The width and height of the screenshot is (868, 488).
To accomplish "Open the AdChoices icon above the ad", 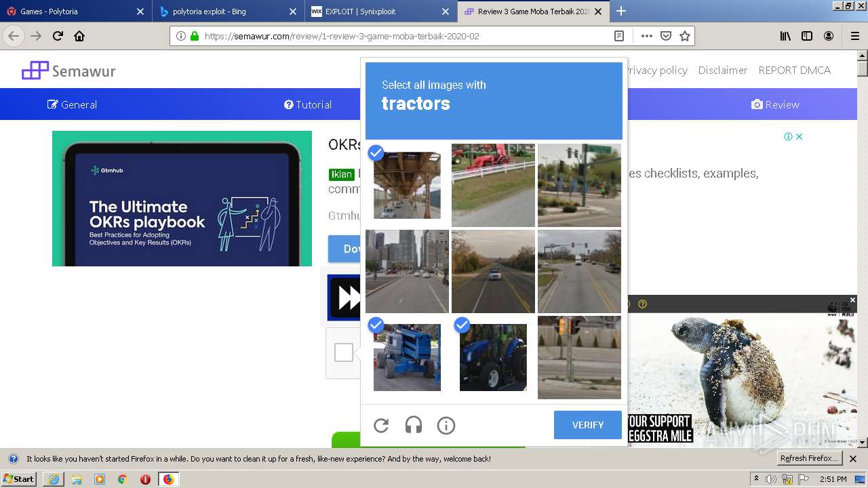I will 789,136.
